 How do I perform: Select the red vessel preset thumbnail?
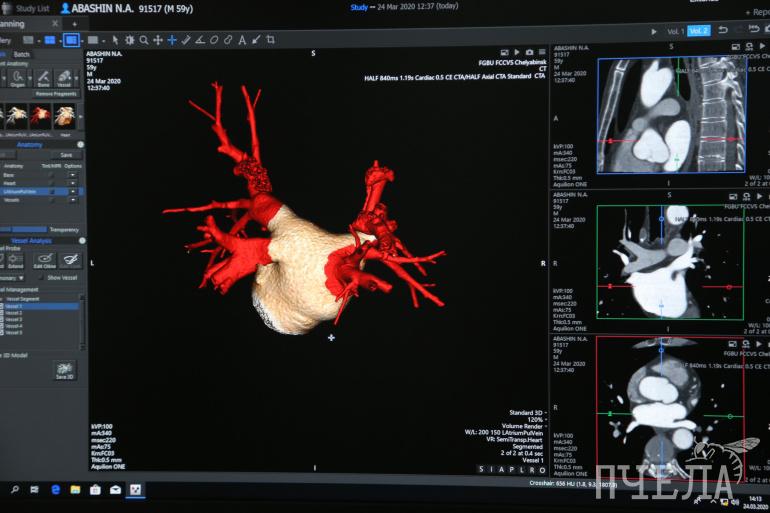point(40,115)
